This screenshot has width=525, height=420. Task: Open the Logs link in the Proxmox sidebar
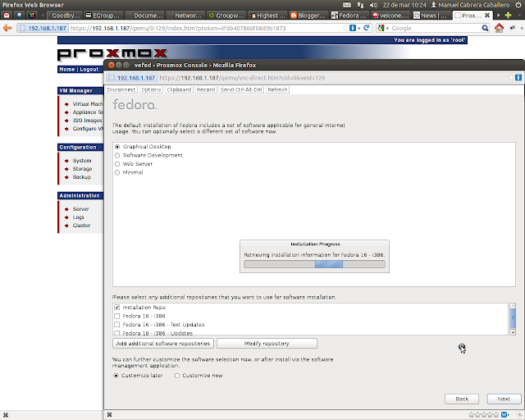pos(79,217)
